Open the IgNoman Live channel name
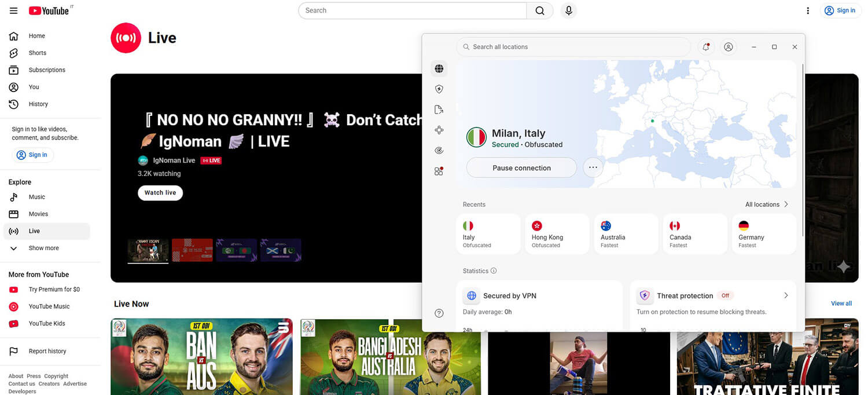The image size is (868, 395). coord(174,160)
